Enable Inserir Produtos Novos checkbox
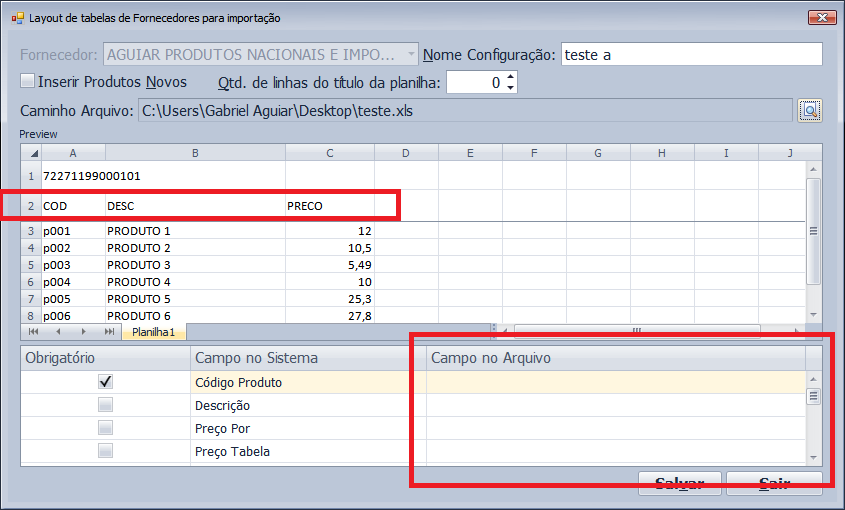This screenshot has height=510, width=845. 28,81
